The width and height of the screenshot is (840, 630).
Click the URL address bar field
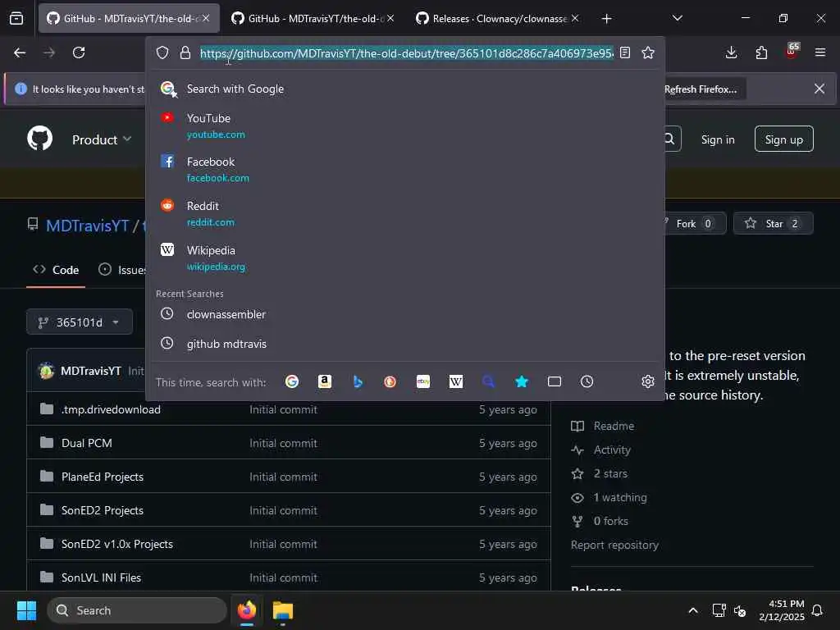407,53
